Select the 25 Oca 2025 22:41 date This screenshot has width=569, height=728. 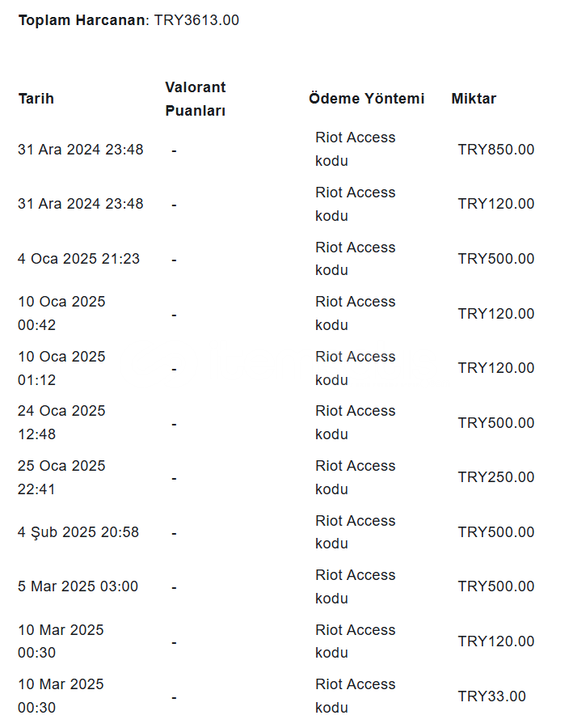(x=61, y=477)
